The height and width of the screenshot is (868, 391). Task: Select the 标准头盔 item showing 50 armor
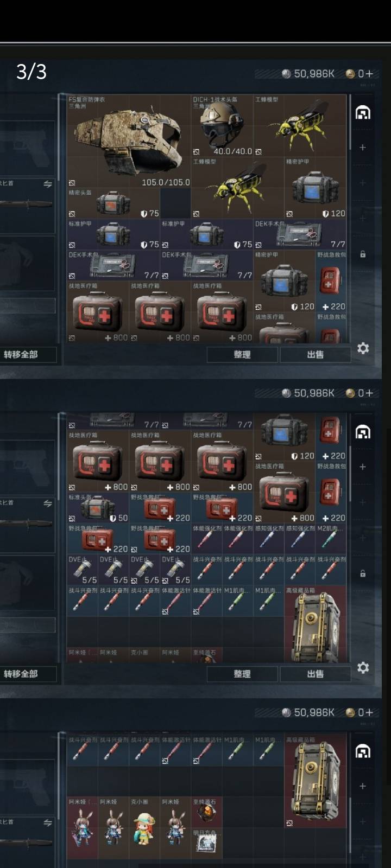pos(98,508)
